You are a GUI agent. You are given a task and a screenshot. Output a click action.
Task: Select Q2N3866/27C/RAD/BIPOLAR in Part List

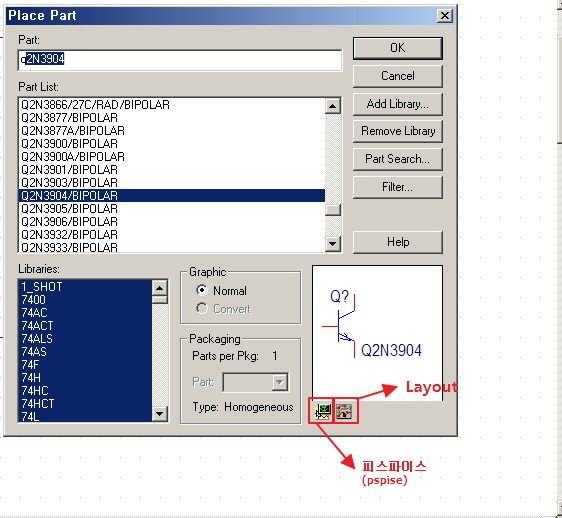[171, 105]
